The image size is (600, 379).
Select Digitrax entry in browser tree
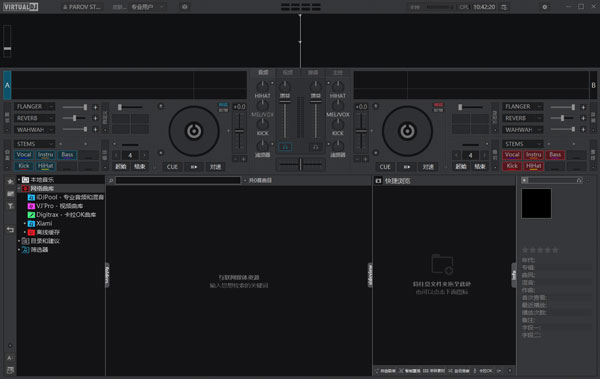[62, 215]
